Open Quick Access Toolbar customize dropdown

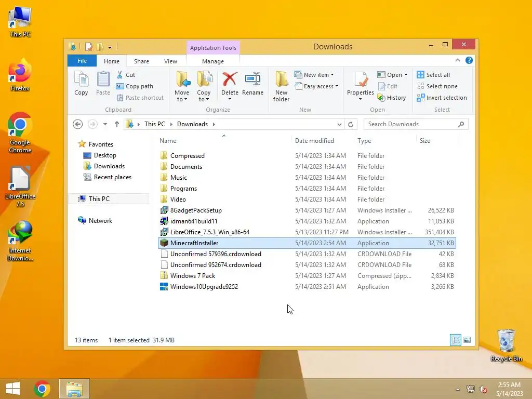point(110,47)
